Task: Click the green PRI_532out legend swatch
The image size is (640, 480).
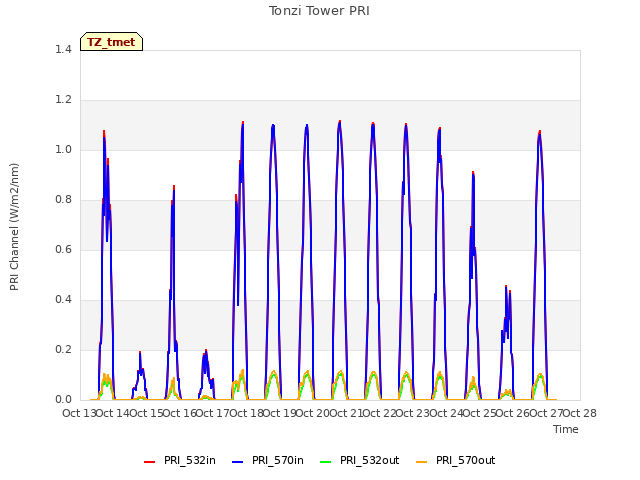Action: coord(326,461)
